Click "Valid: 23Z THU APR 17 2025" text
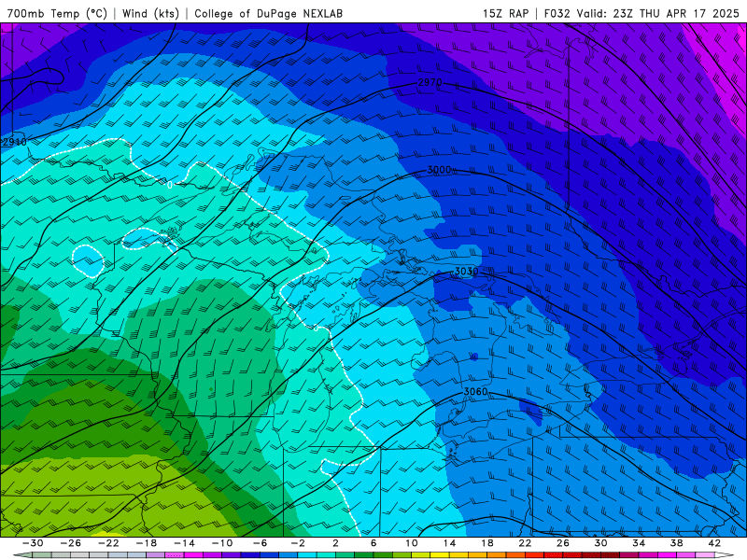 click(658, 13)
